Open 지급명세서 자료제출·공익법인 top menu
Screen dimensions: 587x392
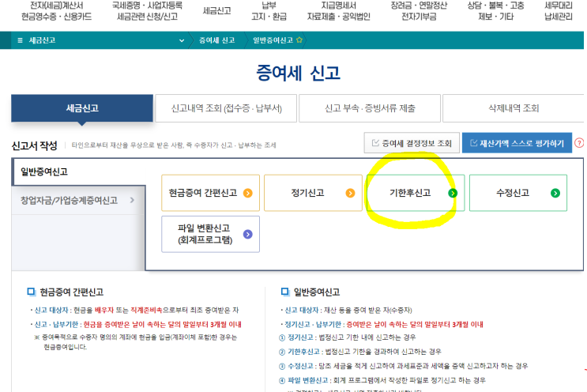[x=338, y=11]
